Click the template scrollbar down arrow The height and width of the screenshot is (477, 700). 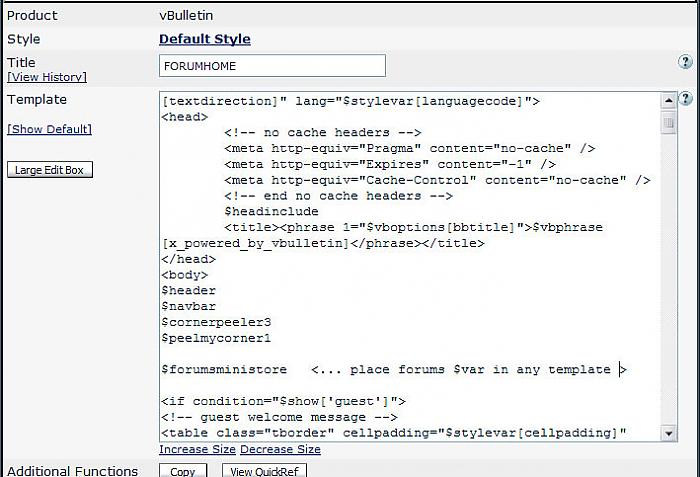pos(669,433)
